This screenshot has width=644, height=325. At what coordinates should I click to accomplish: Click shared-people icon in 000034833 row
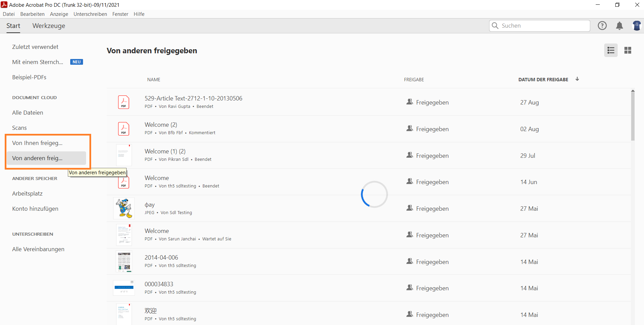click(x=410, y=288)
